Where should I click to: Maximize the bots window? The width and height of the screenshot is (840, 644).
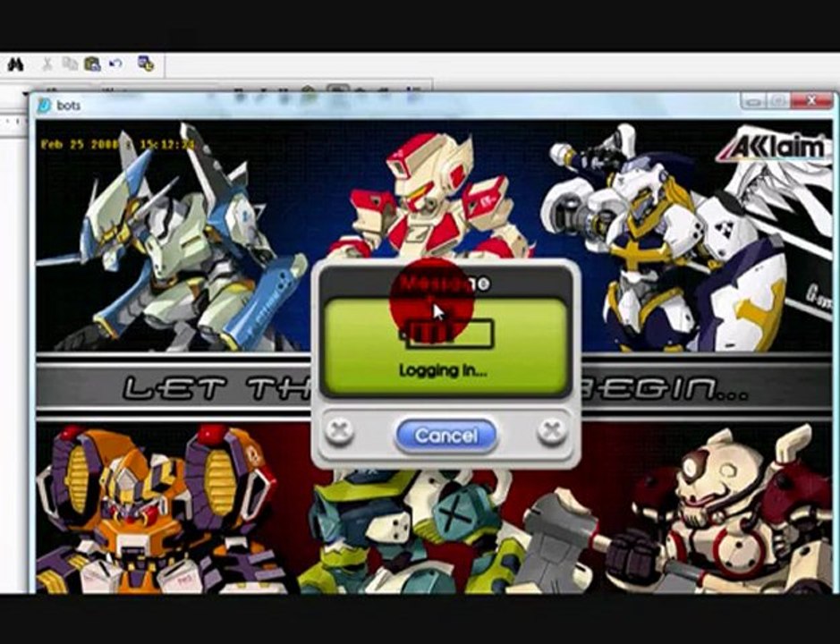(x=778, y=101)
